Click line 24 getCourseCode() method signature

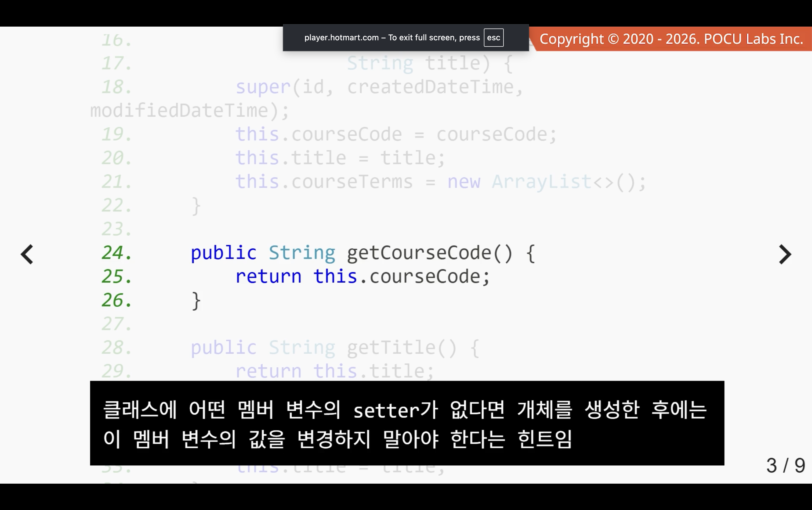coord(363,253)
